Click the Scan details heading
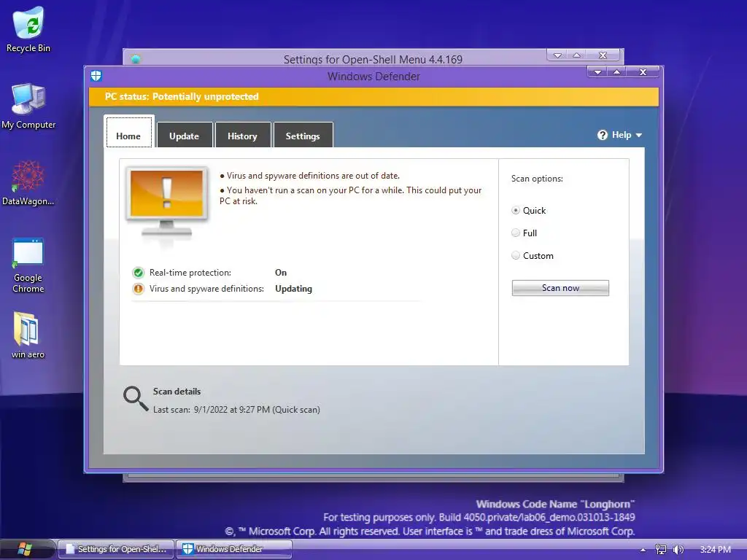Viewport: 747px width, 560px height. click(x=177, y=392)
